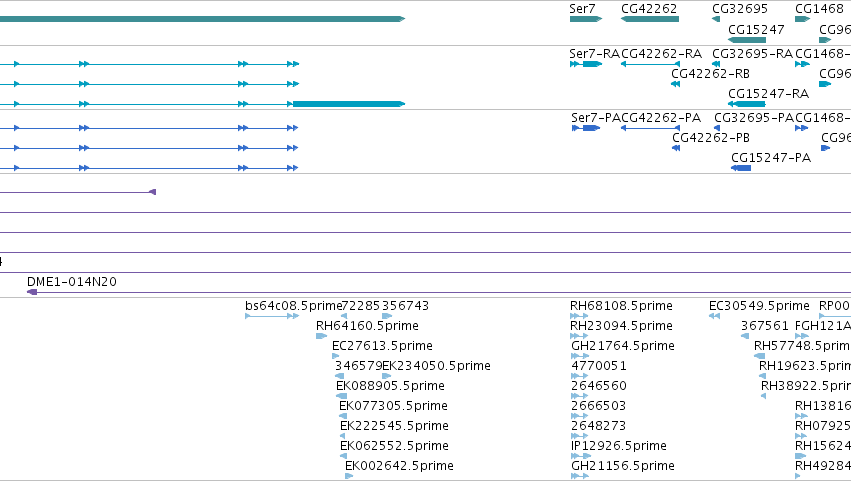This screenshot has height=481, width=851.
Task: Click the CG15247 gene label
Action: pyautogui.click(x=756, y=29)
